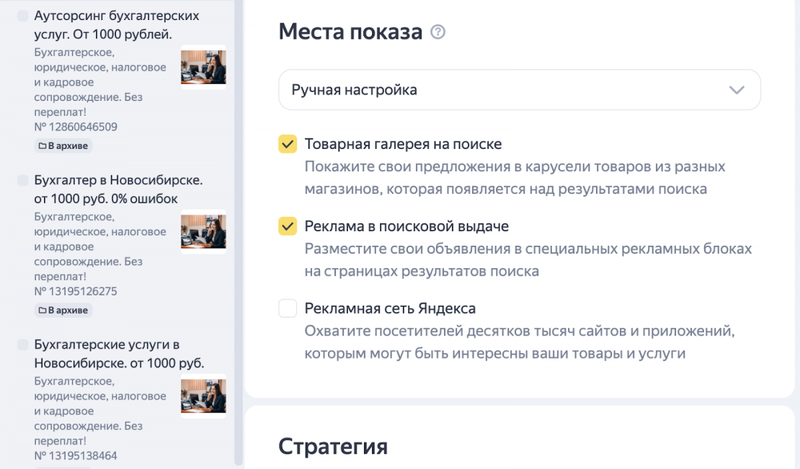Click ad number № 13195138464
The image size is (800, 469).
(x=76, y=456)
